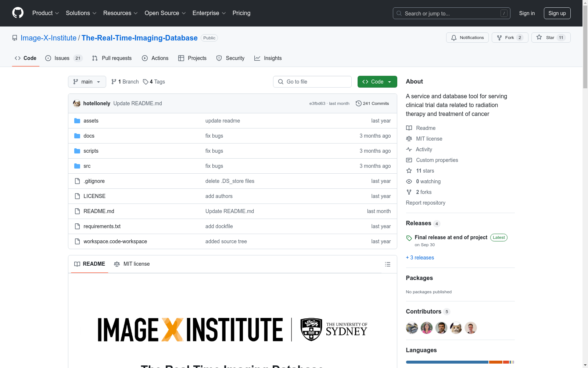Open the hotellonely author link

97,103
